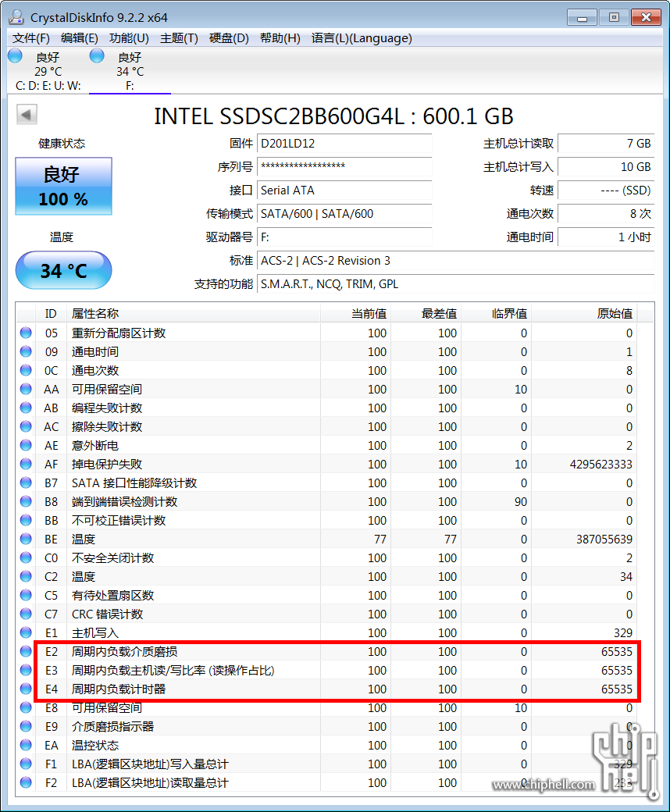670x812 pixels.
Task: Open the 硬盘(D) menu
Action: click(x=229, y=38)
